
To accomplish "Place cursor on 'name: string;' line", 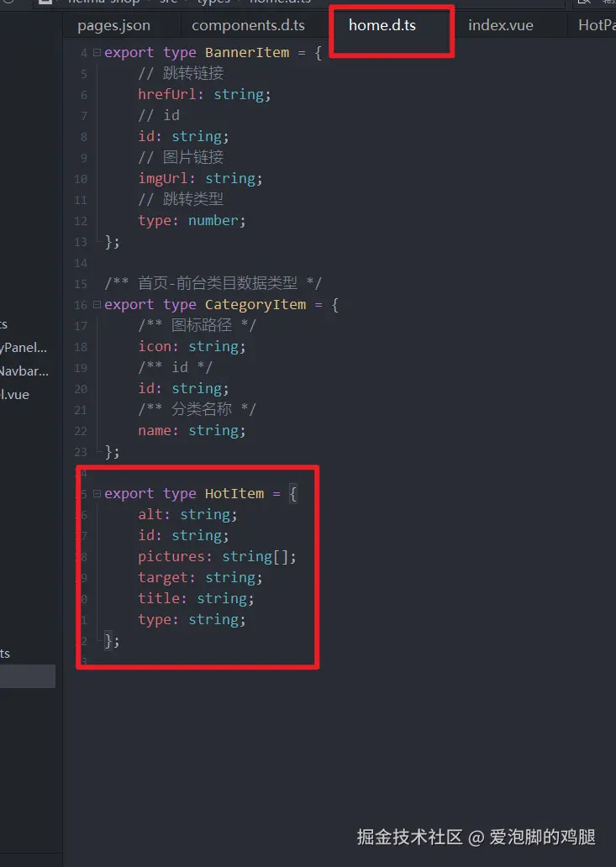I will click(192, 431).
